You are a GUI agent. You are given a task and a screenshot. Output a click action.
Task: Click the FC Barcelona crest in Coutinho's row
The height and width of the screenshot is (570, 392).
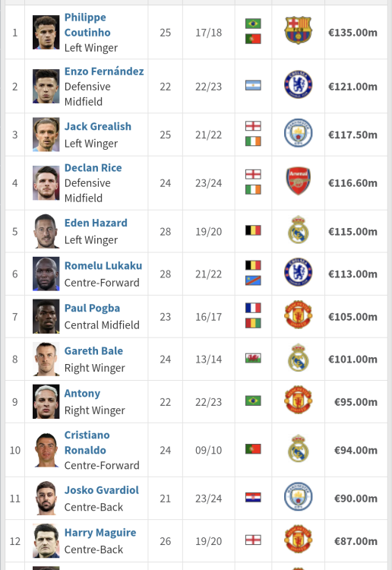coord(298,30)
